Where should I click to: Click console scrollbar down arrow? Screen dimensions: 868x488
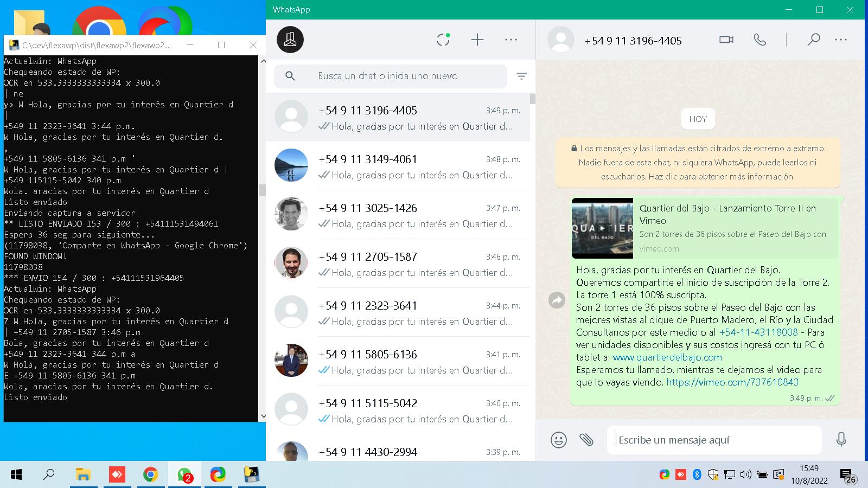pyautogui.click(x=263, y=416)
